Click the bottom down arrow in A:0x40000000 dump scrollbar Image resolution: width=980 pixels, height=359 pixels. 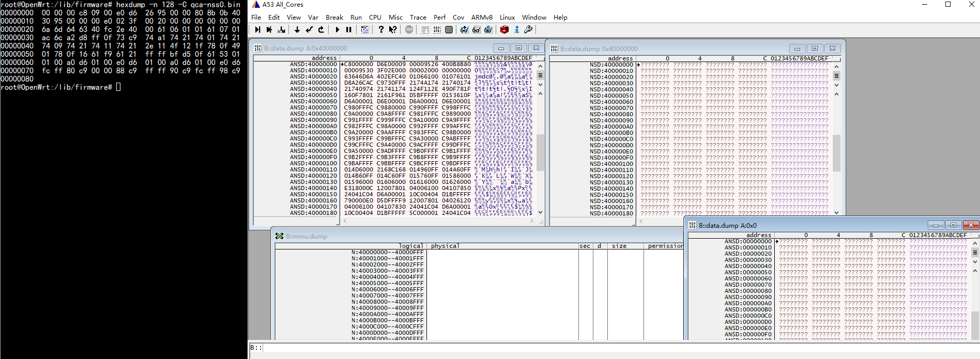[541, 212]
